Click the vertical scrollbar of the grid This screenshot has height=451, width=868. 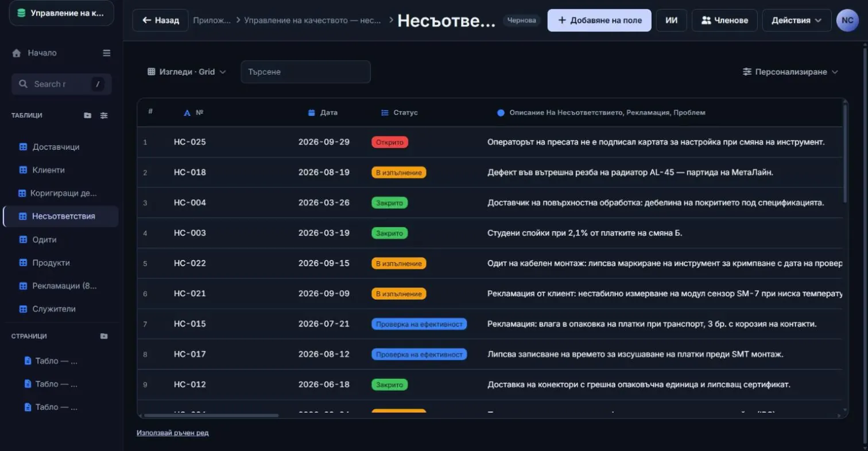(x=844, y=153)
